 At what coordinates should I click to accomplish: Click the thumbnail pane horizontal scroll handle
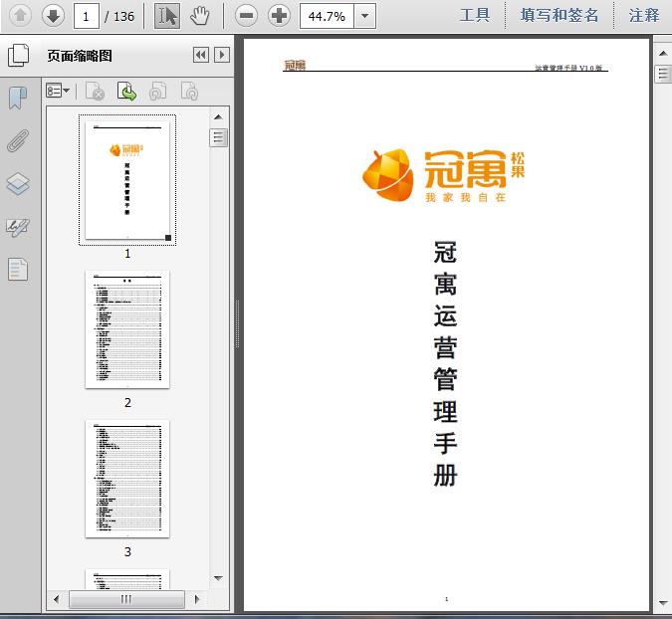coord(126,599)
